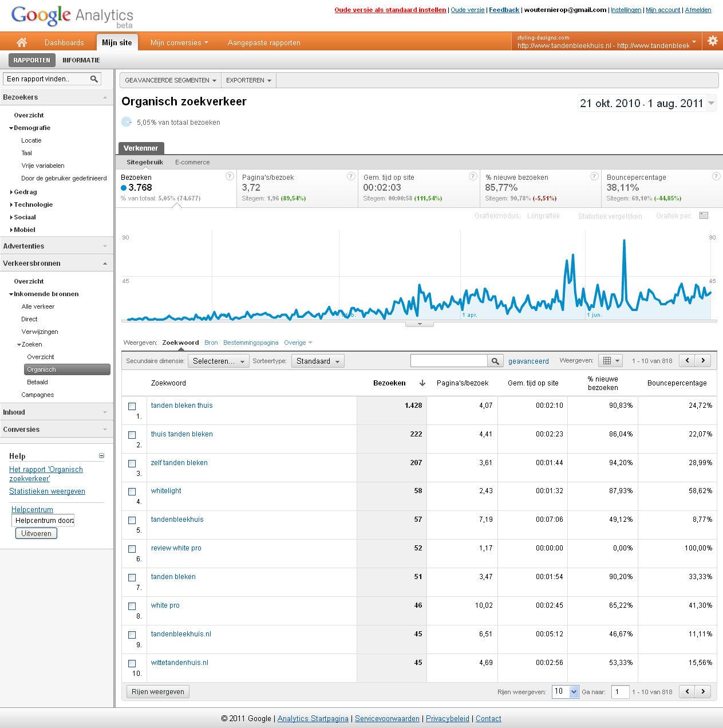This screenshot has height=728, width=723.
Task: Check the box for 'whitelight'
Action: pos(132,491)
